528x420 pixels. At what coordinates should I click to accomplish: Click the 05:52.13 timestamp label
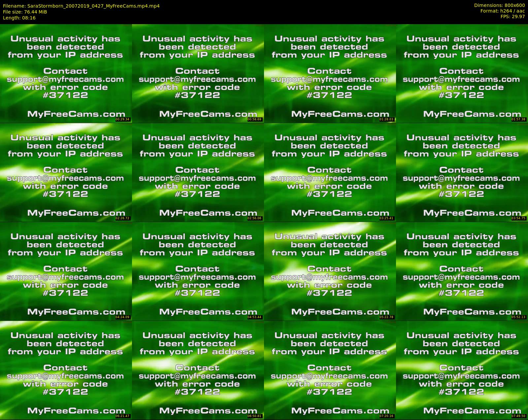pyautogui.click(x=519, y=317)
